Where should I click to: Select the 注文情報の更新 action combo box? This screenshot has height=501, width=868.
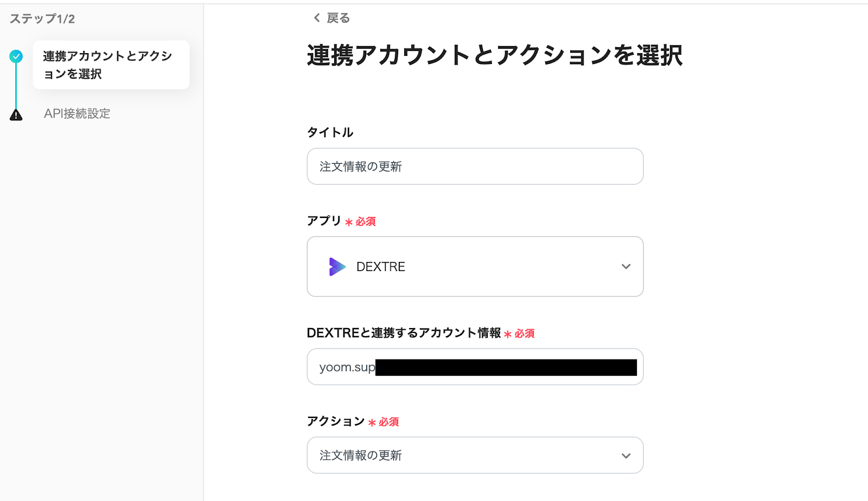coord(467,455)
